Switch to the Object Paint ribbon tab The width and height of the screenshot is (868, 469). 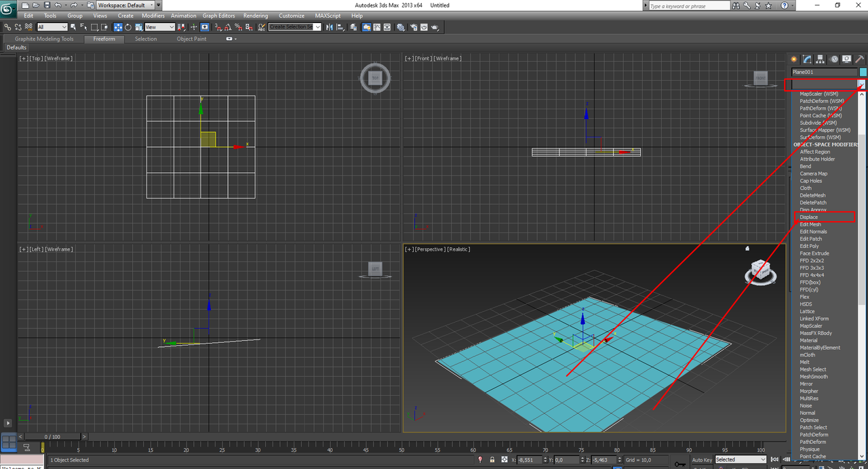192,39
